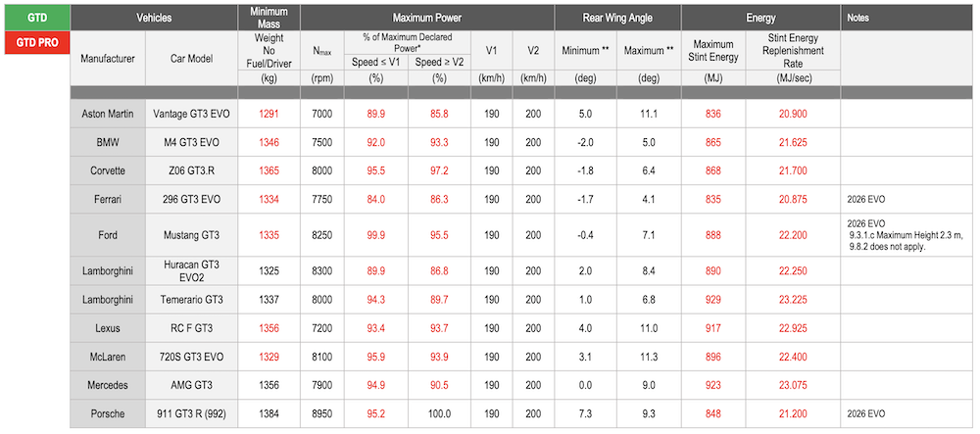Screen dimensions: 980x434
Task: Select Lexus replenishment rate 22.925
Action: click(793, 328)
